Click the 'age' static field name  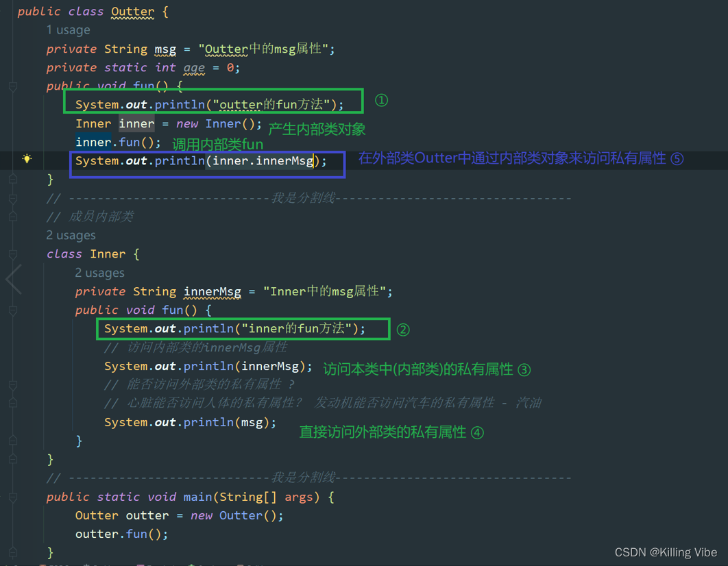(194, 68)
